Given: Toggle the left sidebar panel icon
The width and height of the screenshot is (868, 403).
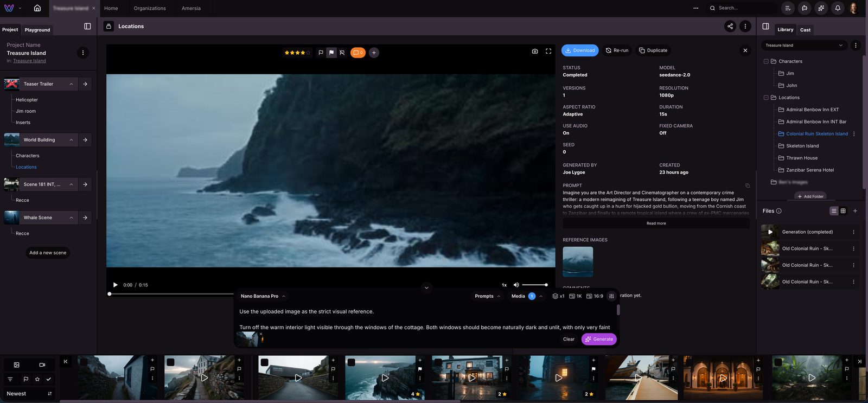Looking at the screenshot, I should click(x=87, y=26).
